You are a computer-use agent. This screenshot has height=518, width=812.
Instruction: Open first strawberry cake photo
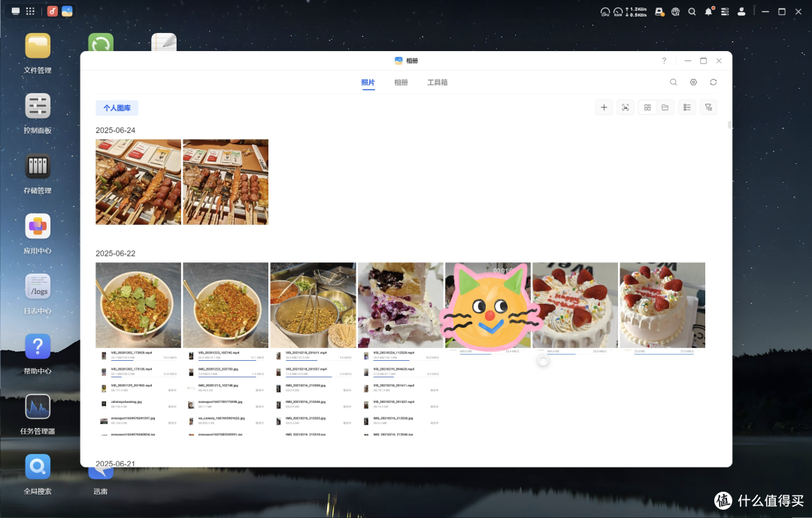(x=575, y=305)
